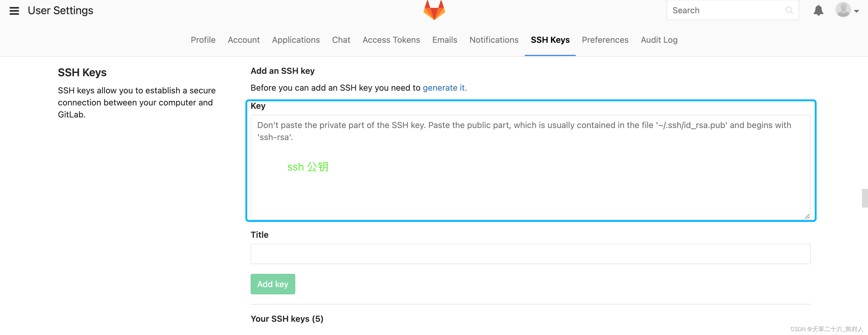Click the "generate it" link
The height and width of the screenshot is (335, 868).
pos(445,88)
